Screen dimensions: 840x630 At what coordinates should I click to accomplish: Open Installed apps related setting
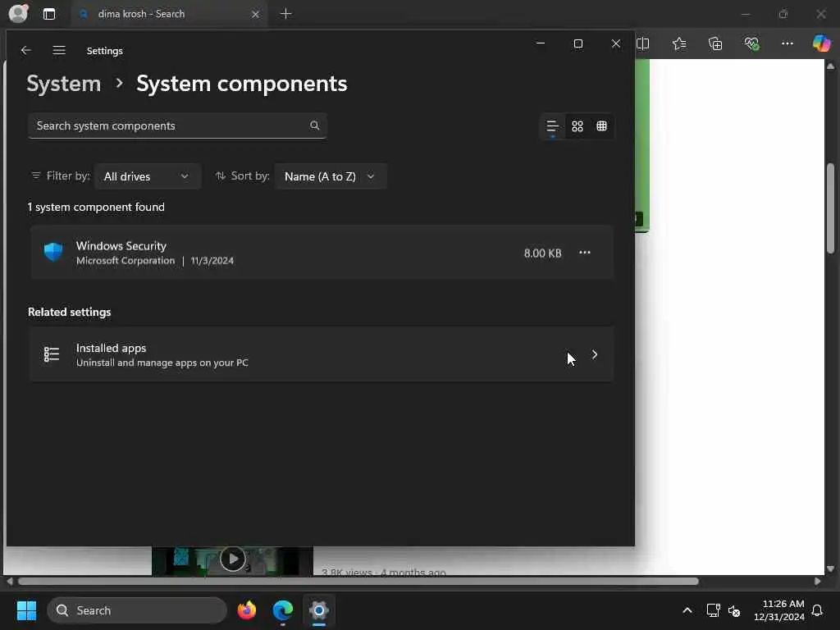322,354
